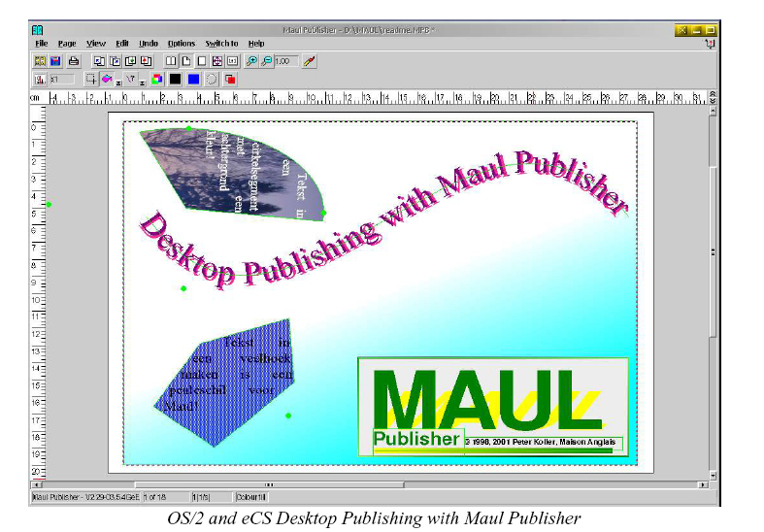Click the printer icon
Screen dimensions: 764x532
click(x=73, y=61)
